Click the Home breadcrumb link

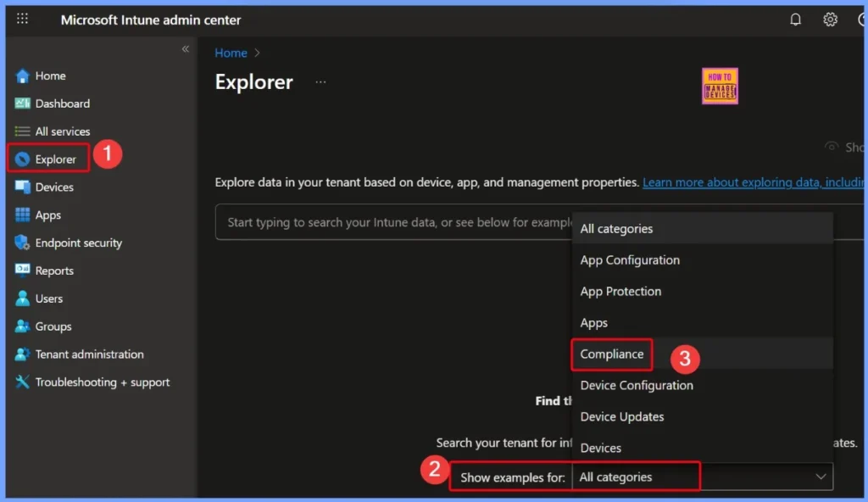pyautogui.click(x=231, y=53)
